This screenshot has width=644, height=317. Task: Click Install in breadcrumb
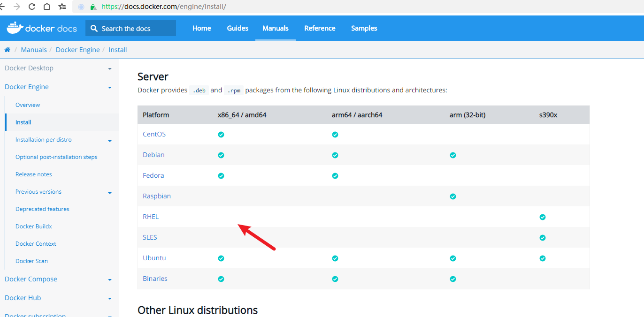[118, 50]
